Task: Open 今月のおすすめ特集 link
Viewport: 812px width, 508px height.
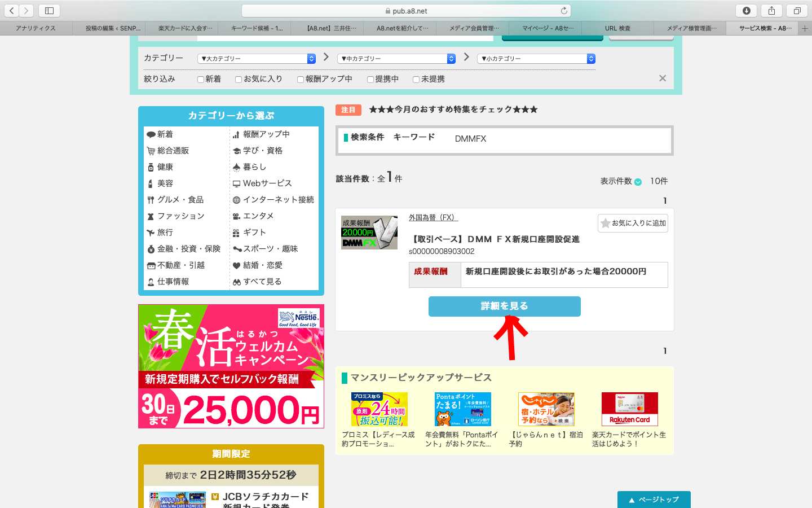Action: 453,110
